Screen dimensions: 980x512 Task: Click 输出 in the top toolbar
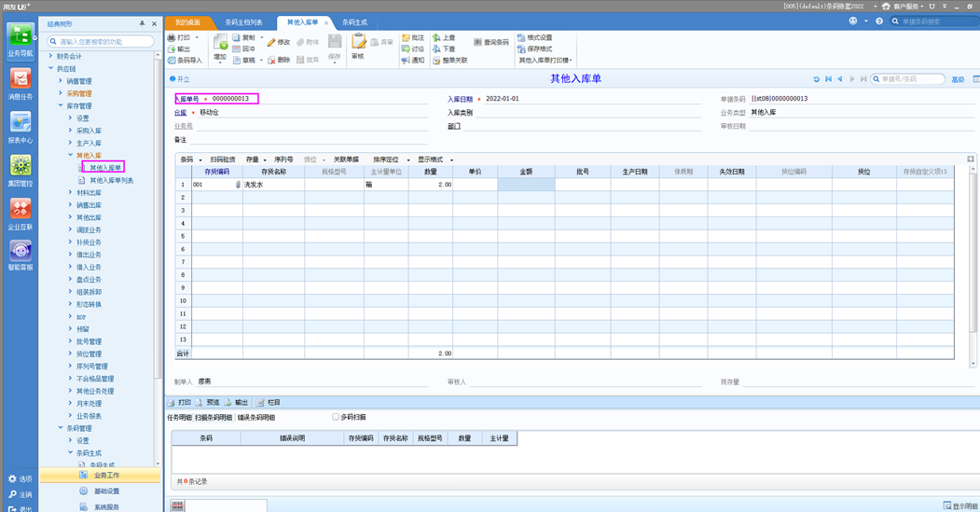179,48
